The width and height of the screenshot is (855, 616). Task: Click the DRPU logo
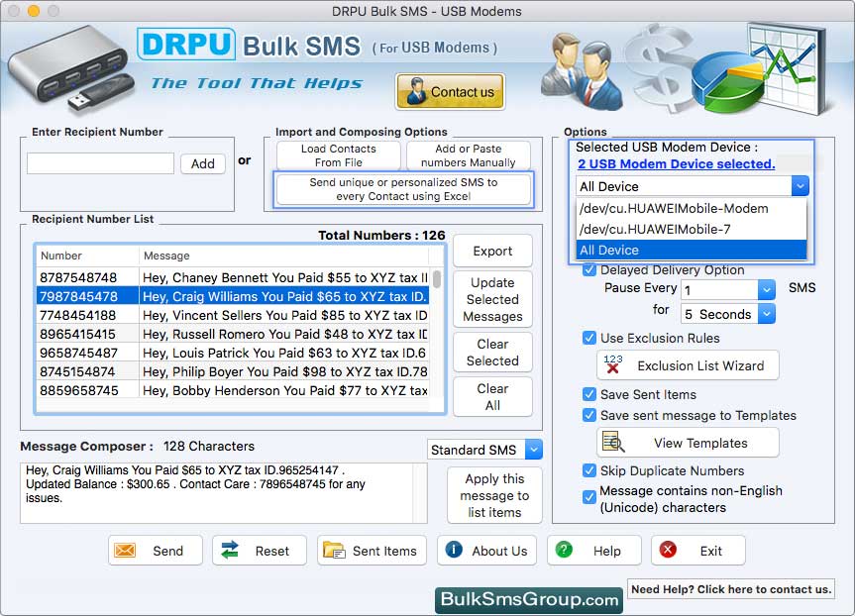(x=186, y=45)
